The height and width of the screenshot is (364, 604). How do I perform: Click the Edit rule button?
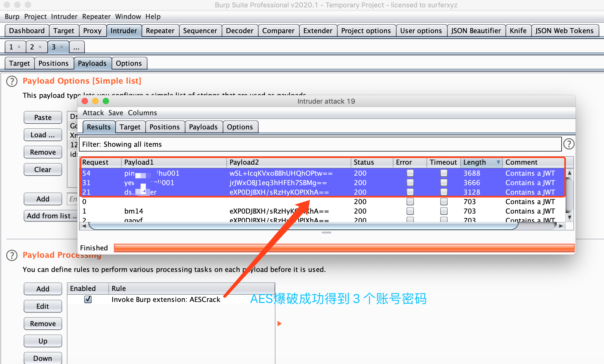(x=43, y=306)
